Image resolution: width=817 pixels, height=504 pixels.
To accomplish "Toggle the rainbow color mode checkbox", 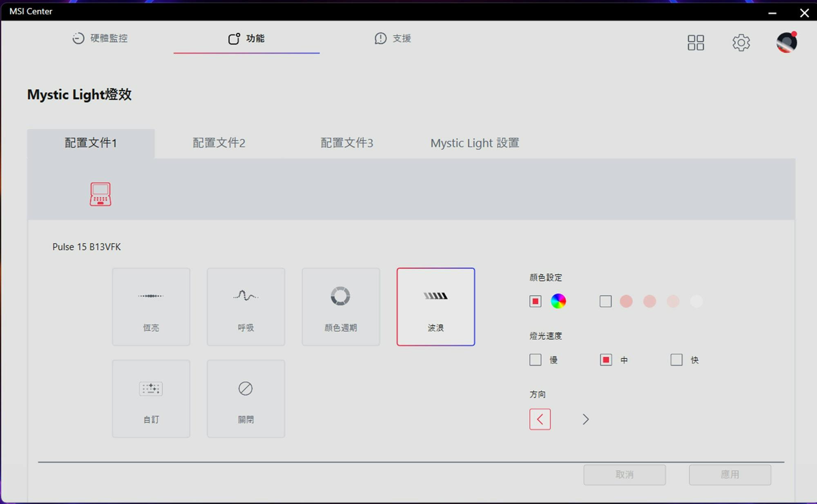I will 535,301.
